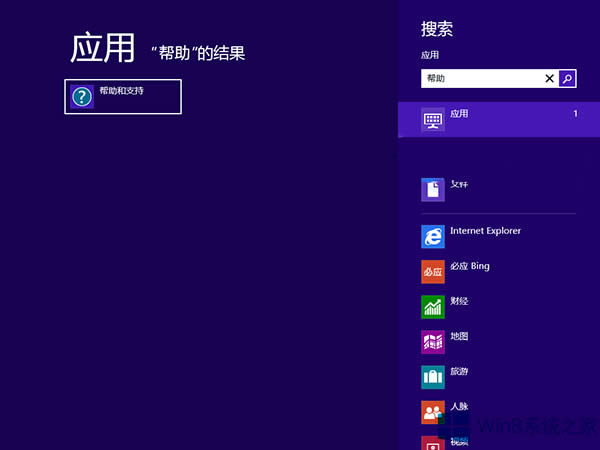Click the Internet Explorer icon
This screenshot has width=600, height=450.
click(x=433, y=236)
